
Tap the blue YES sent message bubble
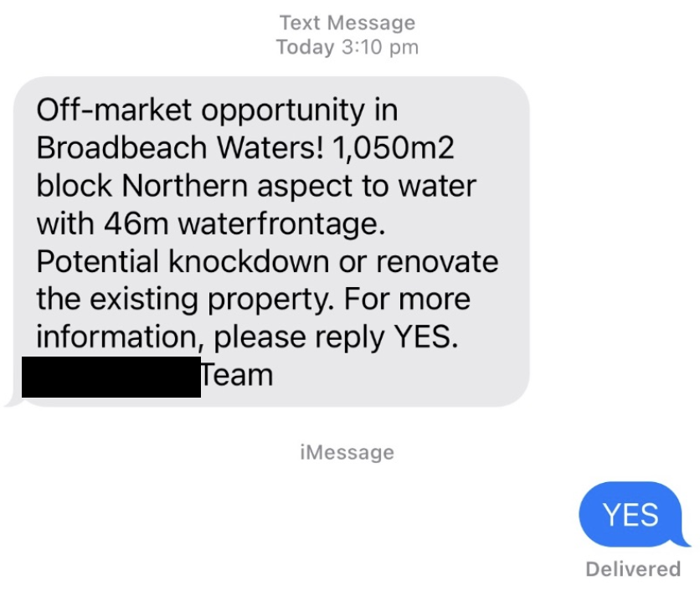pyautogui.click(x=631, y=514)
